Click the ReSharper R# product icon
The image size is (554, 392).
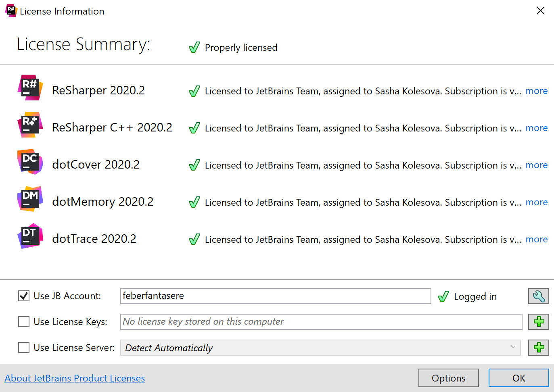(x=30, y=88)
